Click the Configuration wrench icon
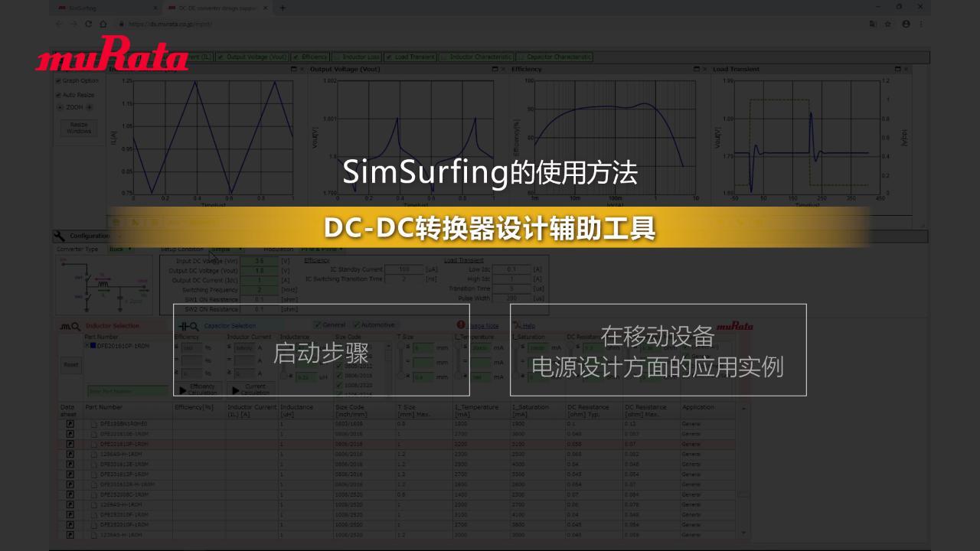The height and width of the screenshot is (551, 980). click(x=60, y=236)
